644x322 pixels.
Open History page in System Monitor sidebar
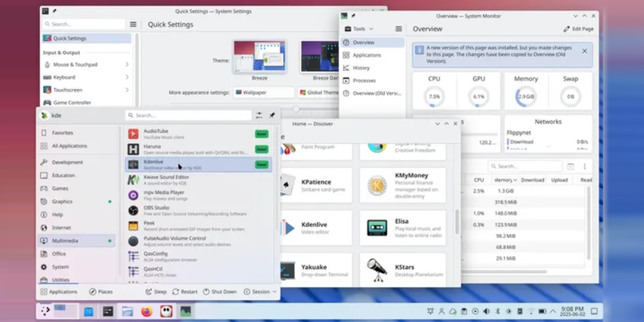pyautogui.click(x=372, y=68)
